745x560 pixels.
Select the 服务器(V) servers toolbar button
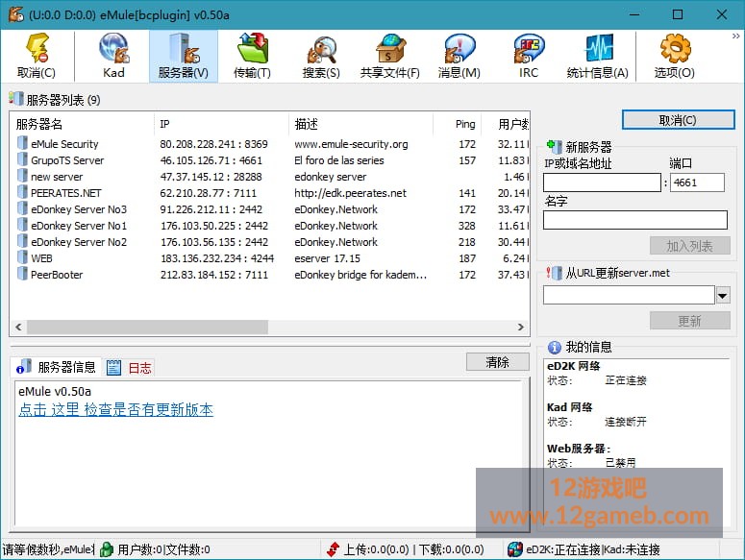[x=184, y=56]
